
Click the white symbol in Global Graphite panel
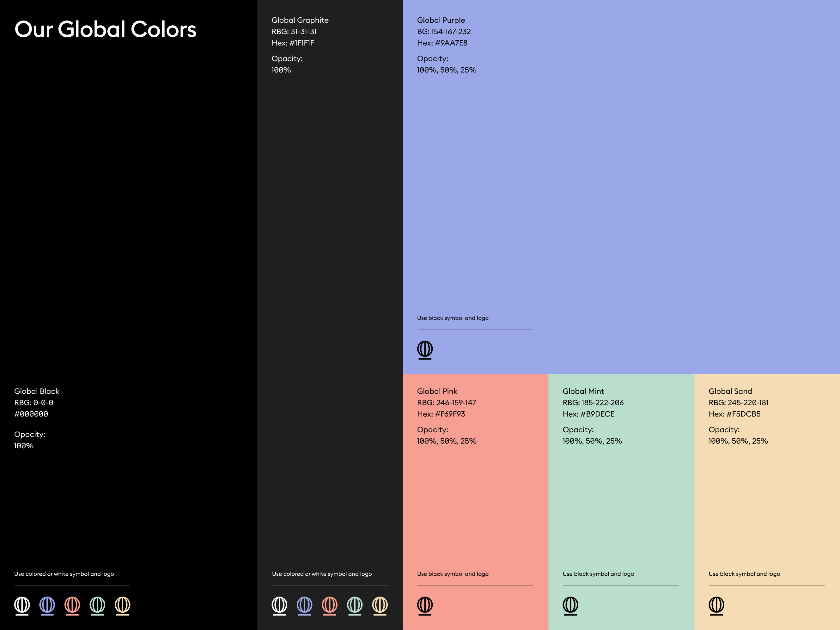pos(279,606)
